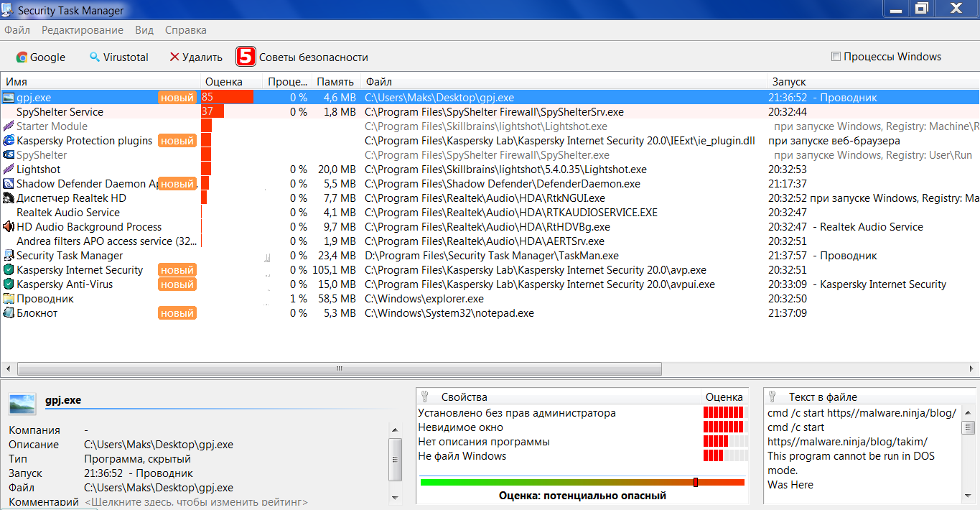980x510 pixels.
Task: Sort by the Запуск column header
Action: [872, 82]
